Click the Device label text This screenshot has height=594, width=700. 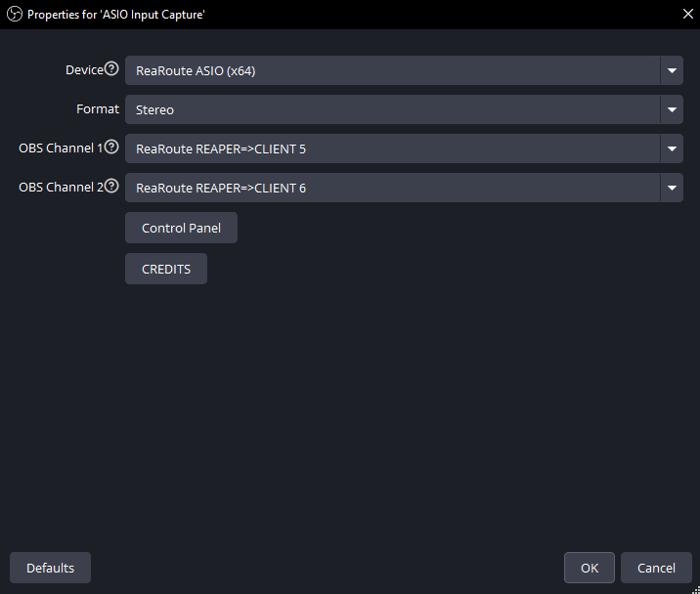84,70
